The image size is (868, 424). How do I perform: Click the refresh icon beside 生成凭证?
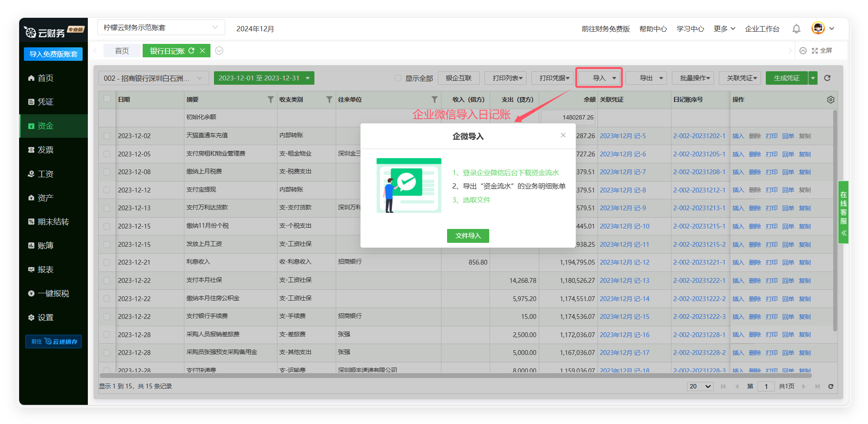click(827, 78)
